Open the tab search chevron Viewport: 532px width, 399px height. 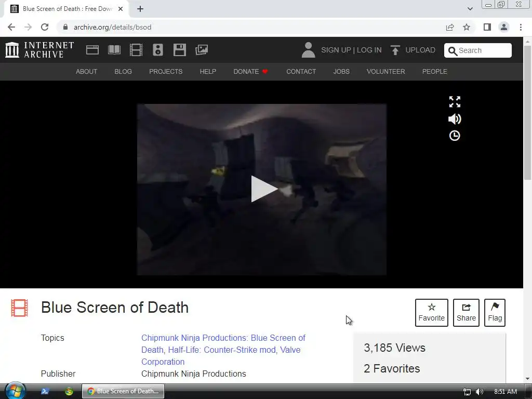[470, 9]
